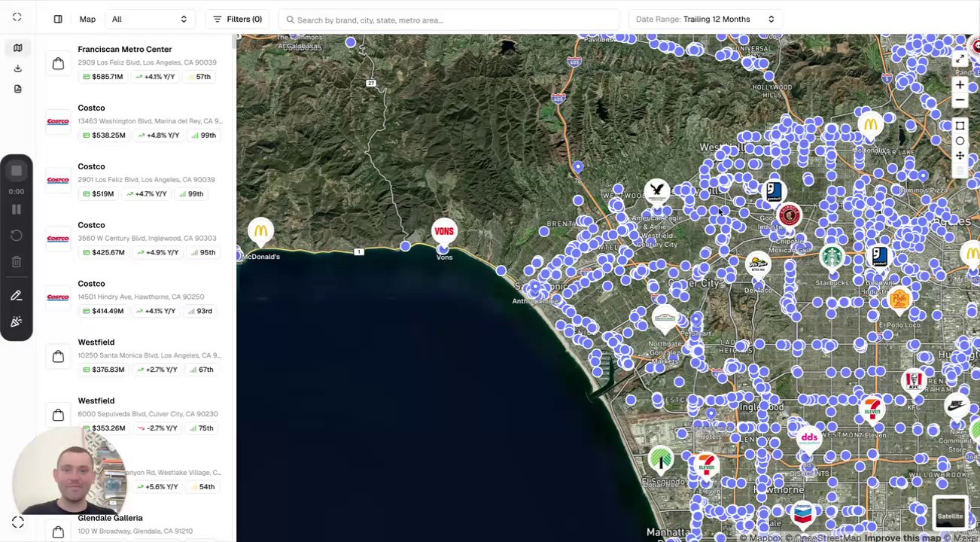Select Costco at 14501 Hindry Ave, Hawthorne
This screenshot has width=980, height=542.
coord(135,297)
